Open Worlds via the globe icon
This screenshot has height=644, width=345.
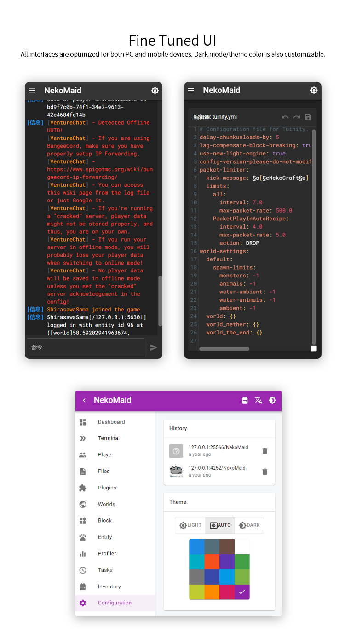(x=83, y=504)
